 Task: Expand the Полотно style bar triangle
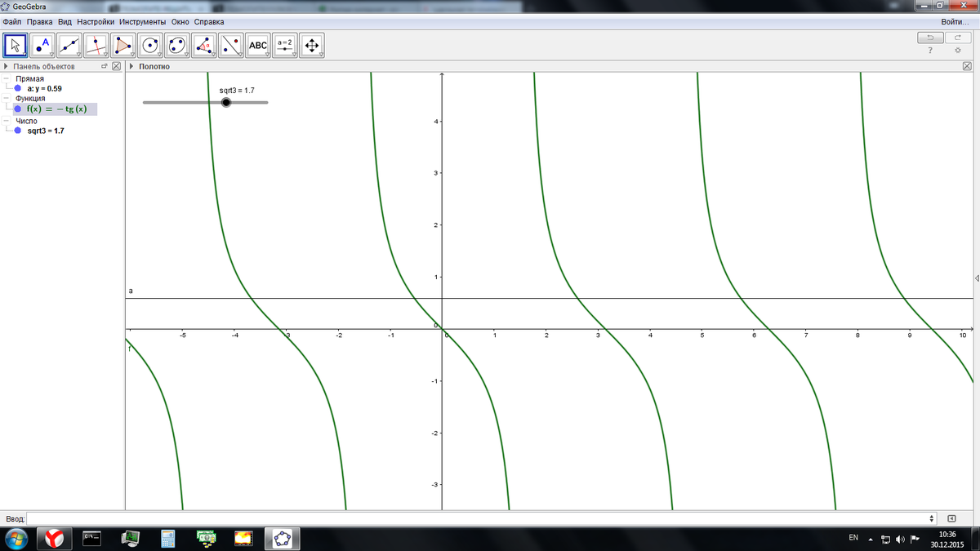(131, 66)
